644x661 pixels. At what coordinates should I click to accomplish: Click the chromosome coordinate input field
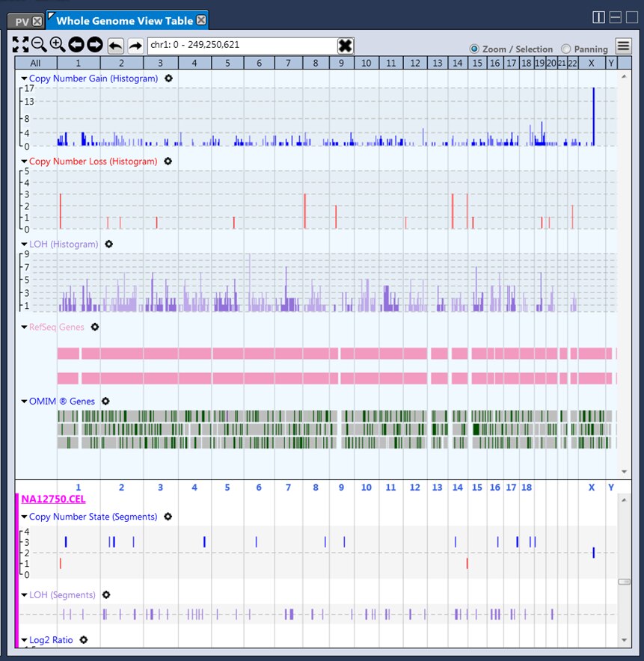(x=241, y=46)
